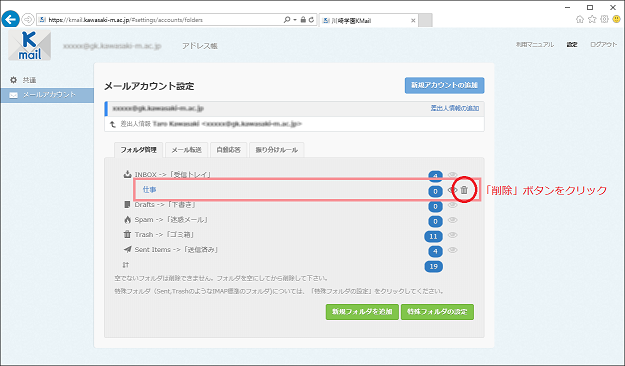Click the arrow icon beside 差出人情報
The image size is (625, 366).
tap(113, 124)
